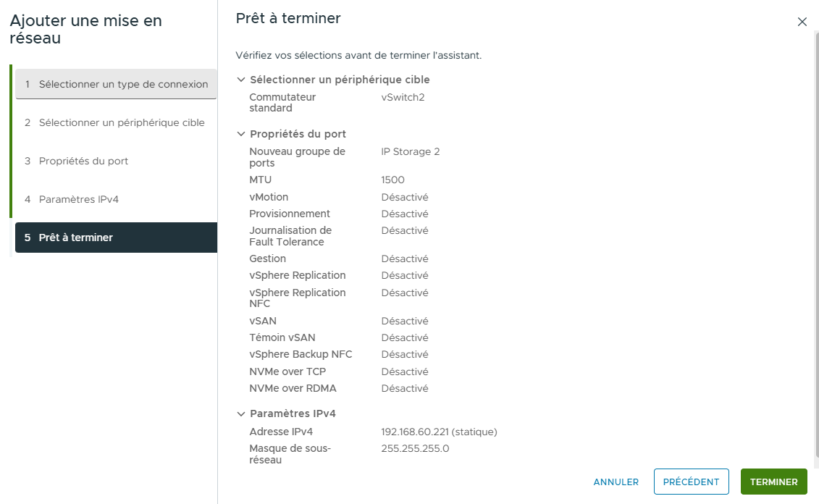Collapse the 'Propriétés du port' section
819x504 pixels.
click(240, 134)
